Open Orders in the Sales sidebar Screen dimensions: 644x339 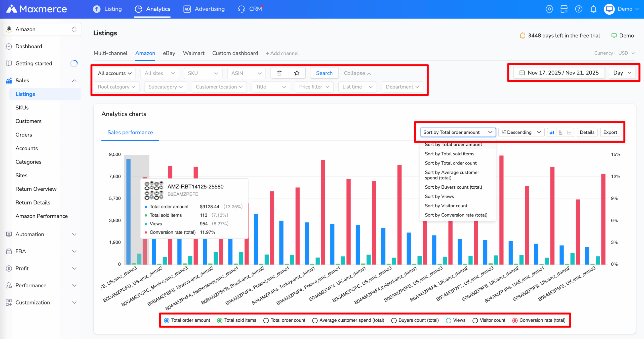tap(24, 135)
